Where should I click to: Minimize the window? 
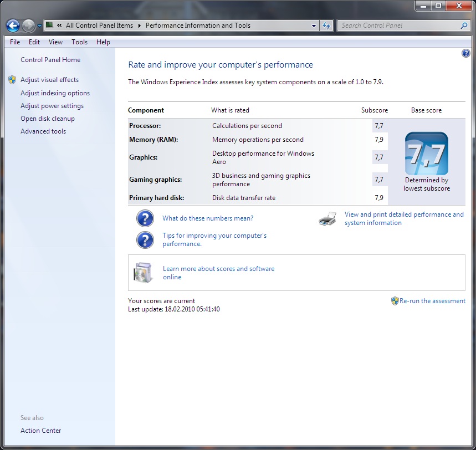[x=423, y=6]
